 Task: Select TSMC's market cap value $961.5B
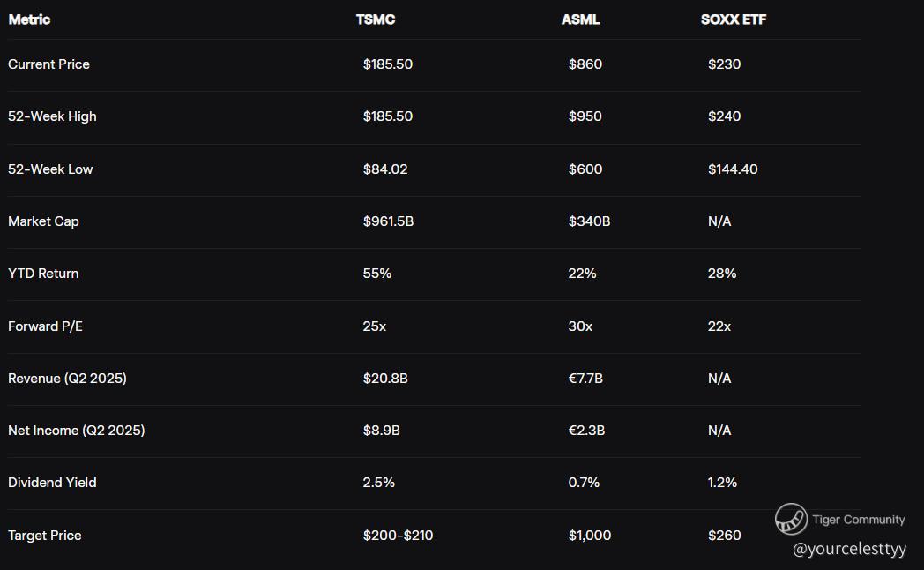[388, 221]
